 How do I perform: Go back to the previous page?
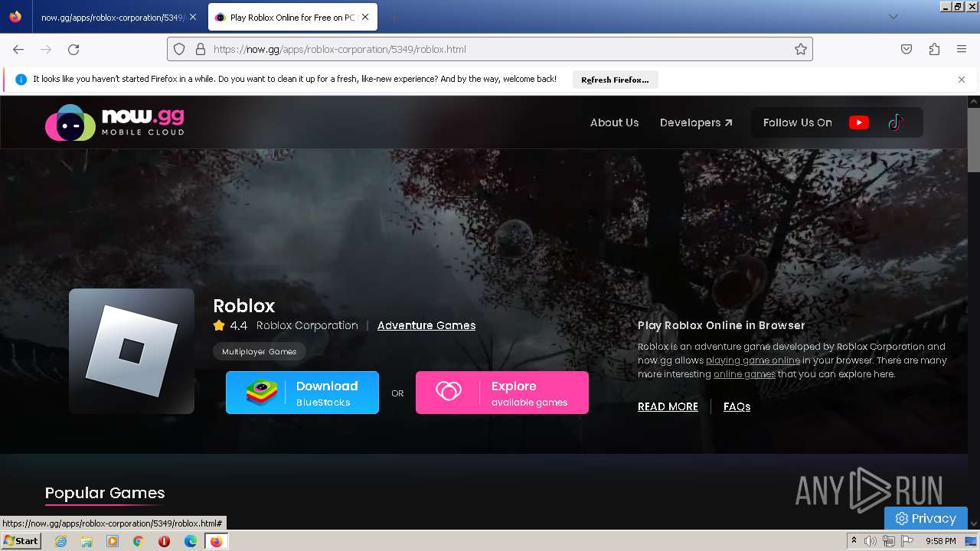tap(18, 49)
